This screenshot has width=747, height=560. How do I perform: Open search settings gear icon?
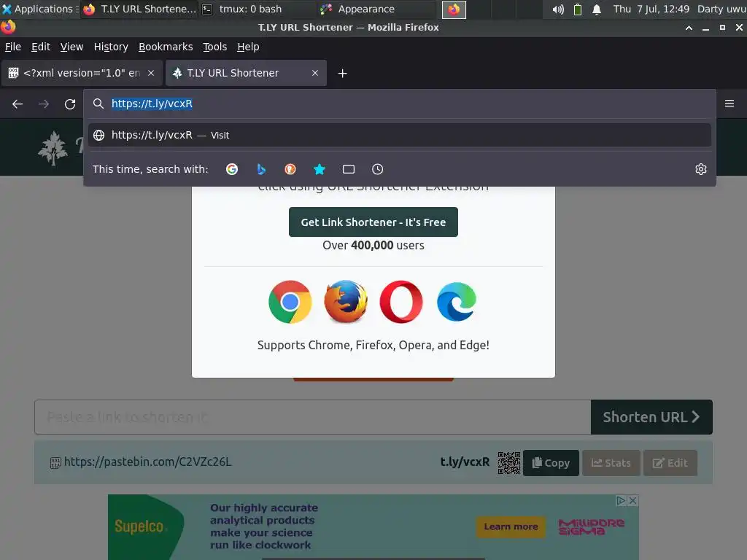tap(701, 169)
